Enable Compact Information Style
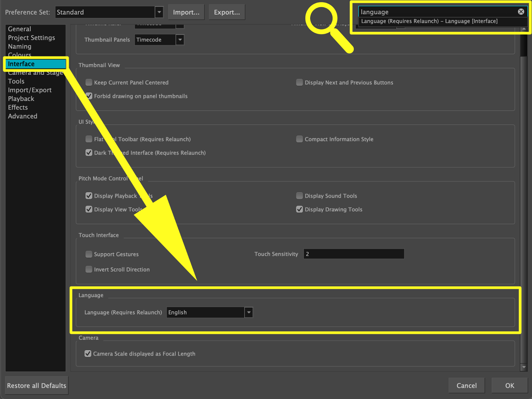This screenshot has height=399, width=532. click(x=300, y=139)
